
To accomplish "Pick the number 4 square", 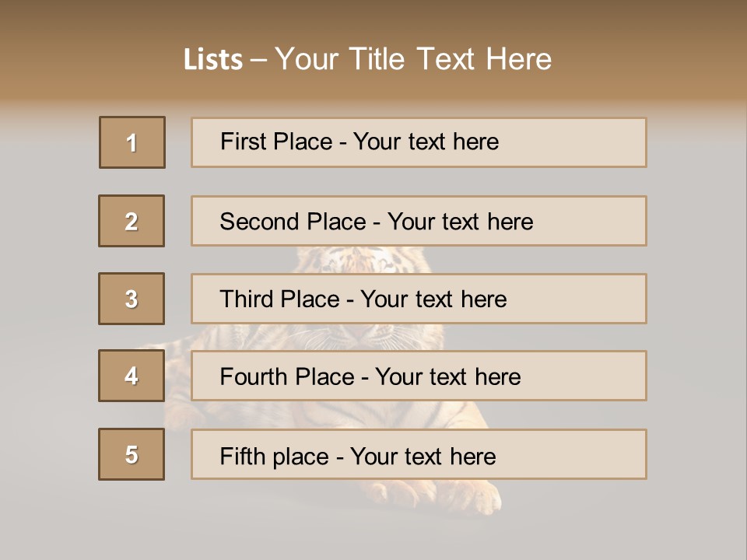I will [132, 376].
